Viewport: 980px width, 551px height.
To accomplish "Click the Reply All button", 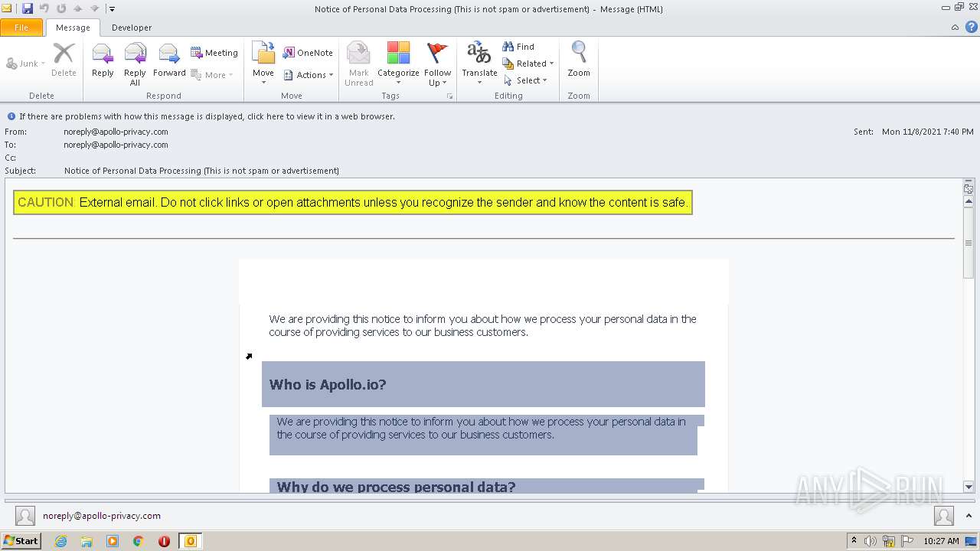I will (135, 64).
